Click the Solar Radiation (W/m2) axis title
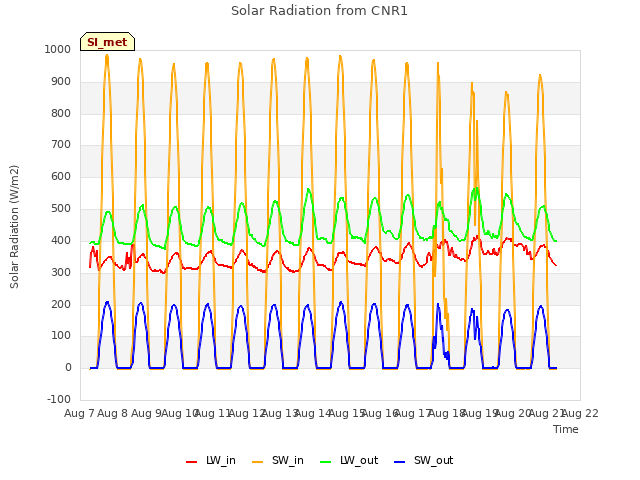The width and height of the screenshot is (640, 480). (14, 227)
